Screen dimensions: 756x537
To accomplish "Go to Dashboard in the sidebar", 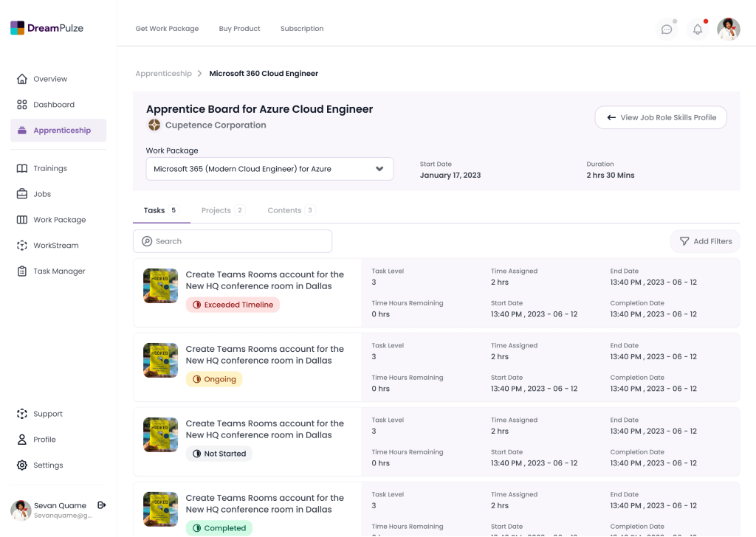I will pos(53,105).
